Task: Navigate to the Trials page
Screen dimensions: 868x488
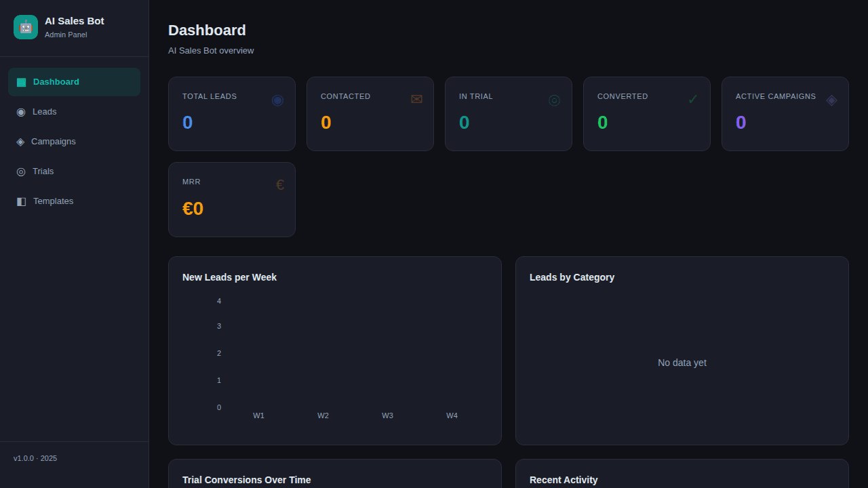Action: 43,171
